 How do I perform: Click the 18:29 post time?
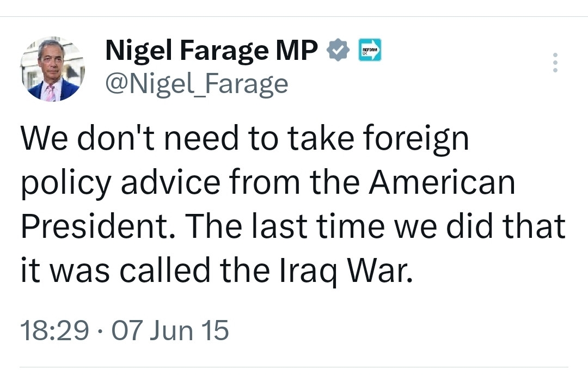[x=54, y=330]
